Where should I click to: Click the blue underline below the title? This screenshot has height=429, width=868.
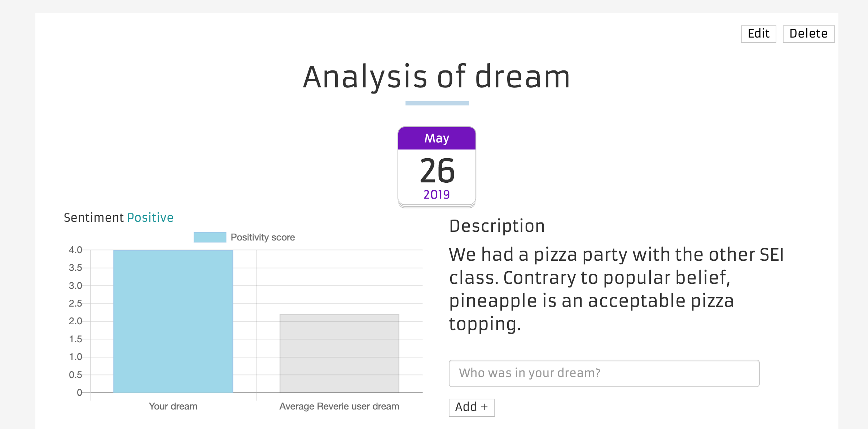point(437,103)
